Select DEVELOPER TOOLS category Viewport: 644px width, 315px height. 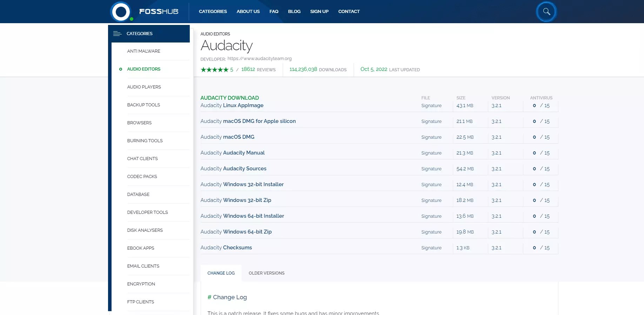pyautogui.click(x=147, y=212)
